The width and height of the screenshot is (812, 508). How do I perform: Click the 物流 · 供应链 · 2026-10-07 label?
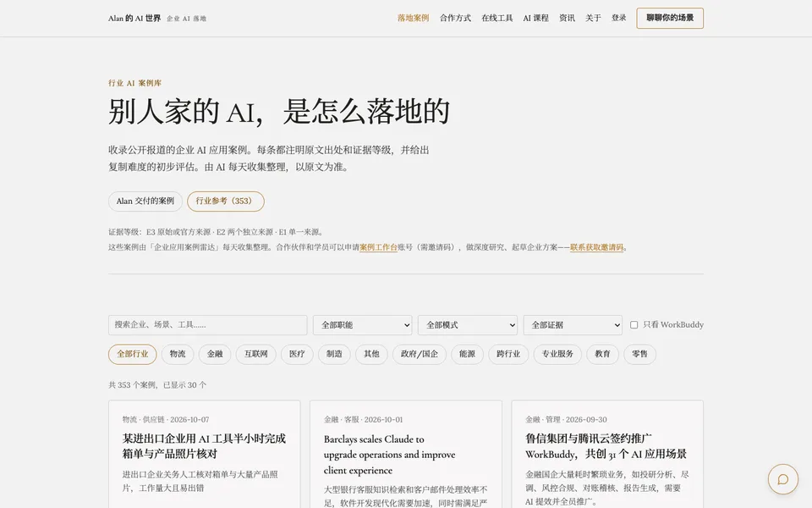click(x=166, y=419)
